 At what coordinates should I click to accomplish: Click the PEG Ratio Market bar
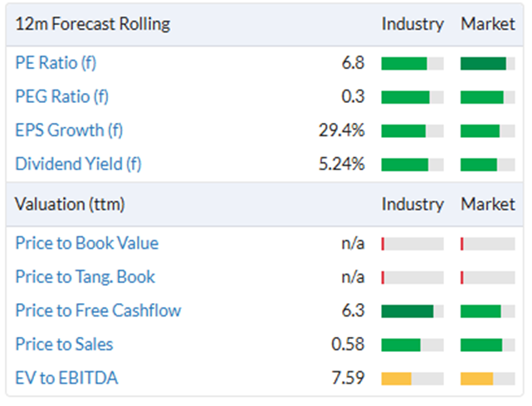pos(487,97)
